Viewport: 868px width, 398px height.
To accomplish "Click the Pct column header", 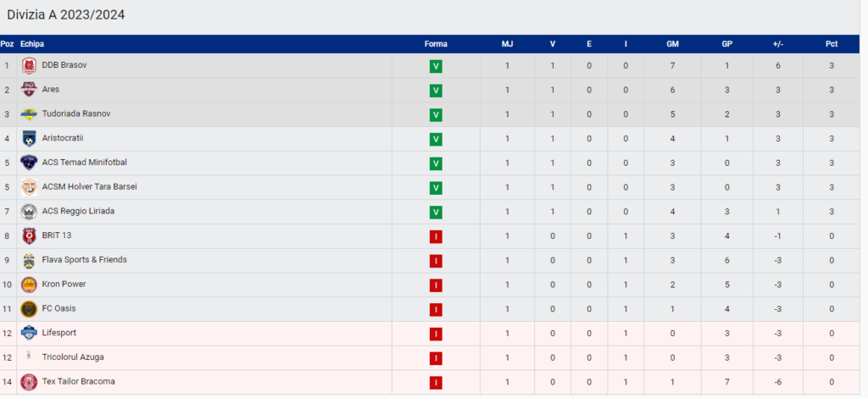I will (x=832, y=44).
